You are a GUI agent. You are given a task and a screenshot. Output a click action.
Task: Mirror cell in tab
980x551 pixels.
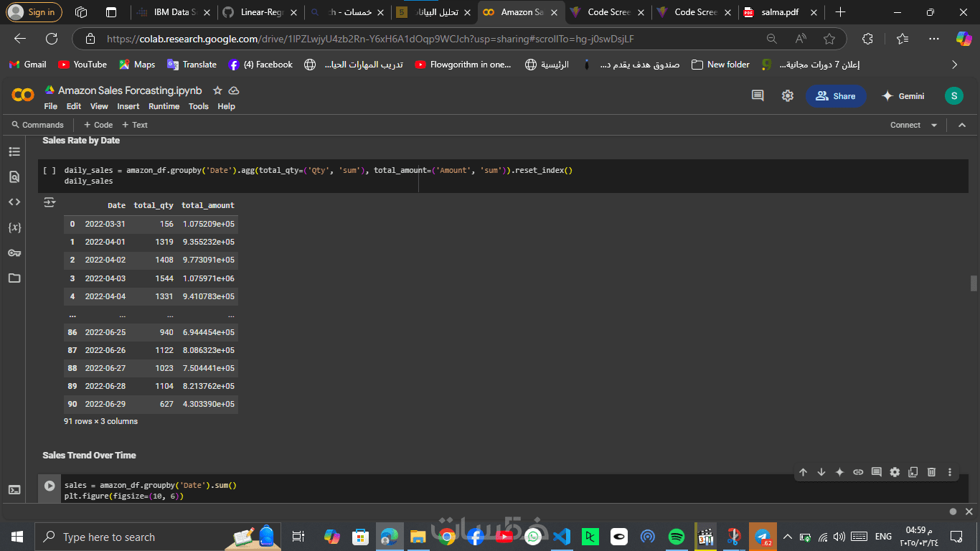[913, 472]
